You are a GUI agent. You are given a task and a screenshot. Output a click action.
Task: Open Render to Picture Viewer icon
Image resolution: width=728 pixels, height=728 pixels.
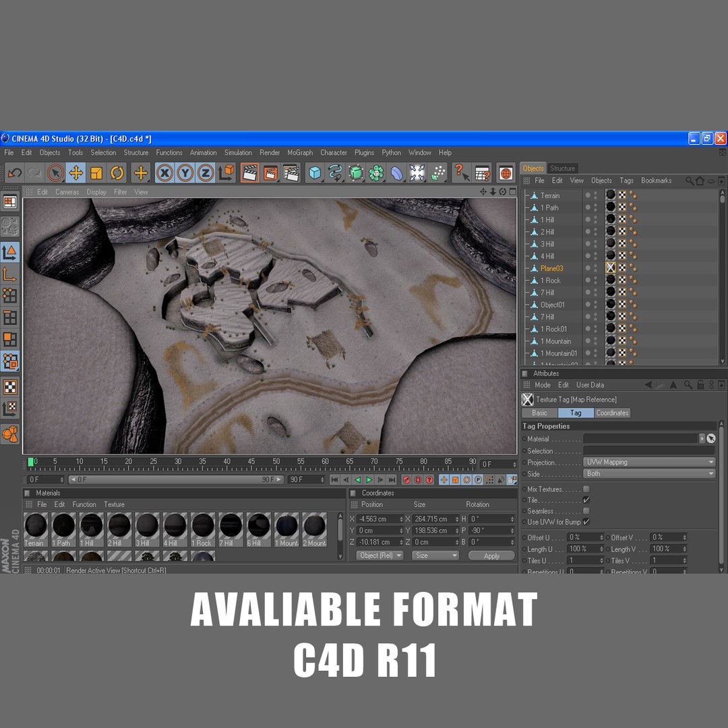[x=270, y=173]
